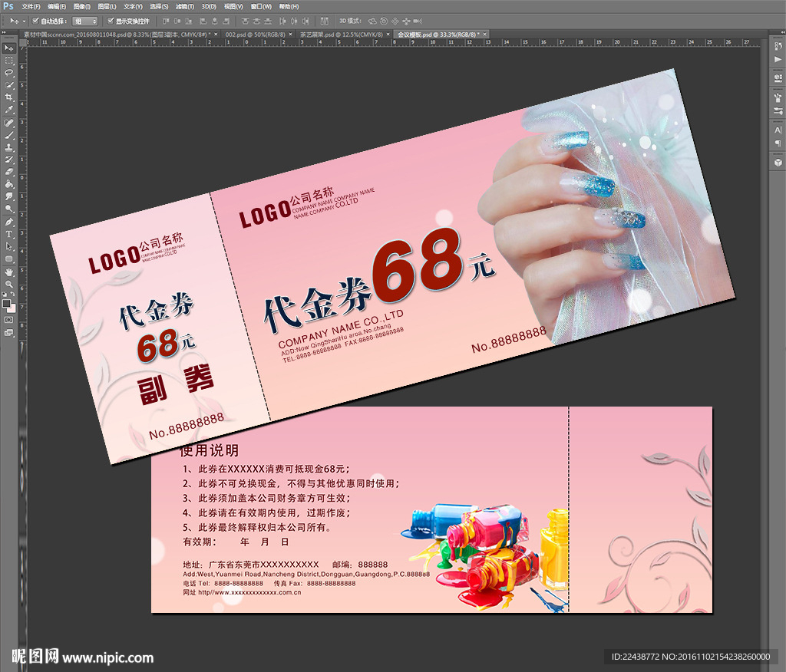
Task: Select the Rectangular Marquee tool
Action: [x=9, y=61]
